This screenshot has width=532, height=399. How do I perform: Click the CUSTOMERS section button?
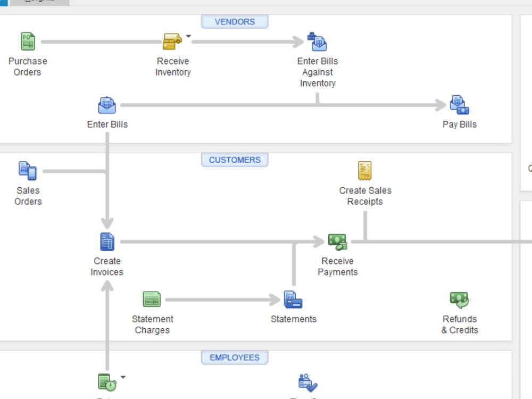(235, 160)
